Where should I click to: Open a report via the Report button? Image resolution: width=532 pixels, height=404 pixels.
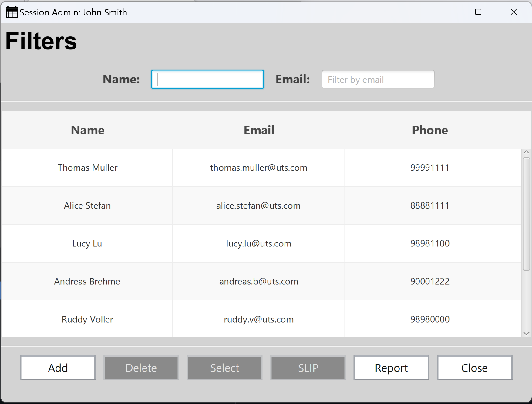(391, 368)
